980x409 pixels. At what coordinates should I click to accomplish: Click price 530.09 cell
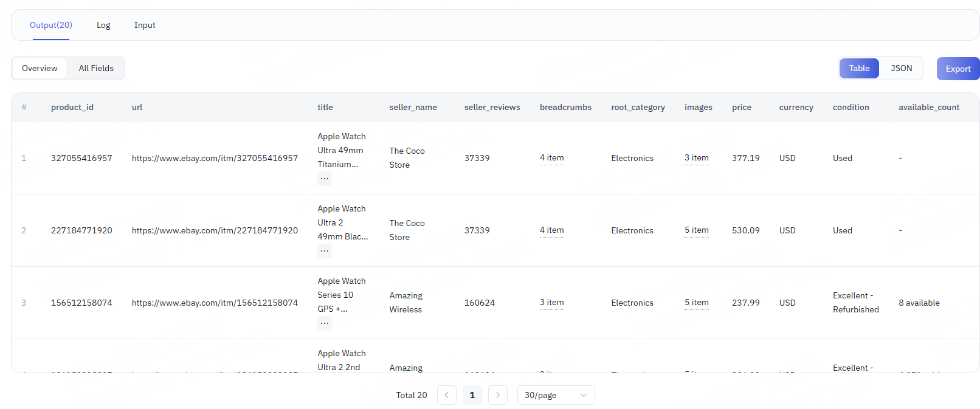click(x=746, y=230)
